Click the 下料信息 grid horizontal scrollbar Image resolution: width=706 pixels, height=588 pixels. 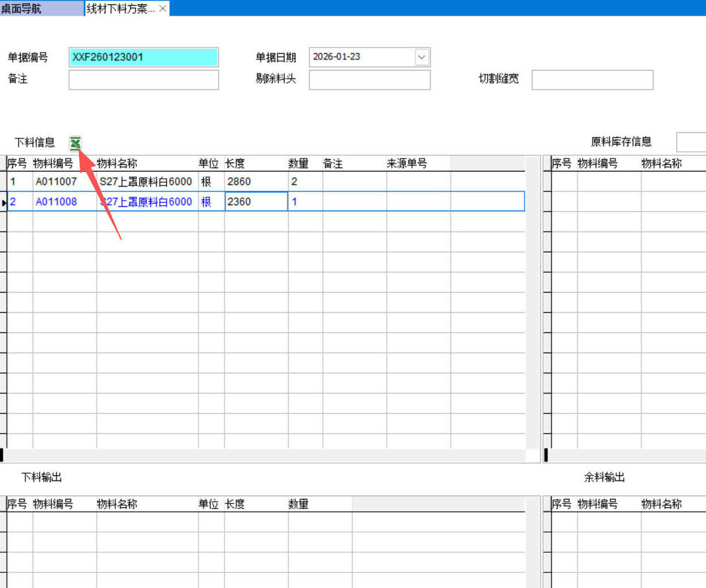pyautogui.click(x=263, y=455)
